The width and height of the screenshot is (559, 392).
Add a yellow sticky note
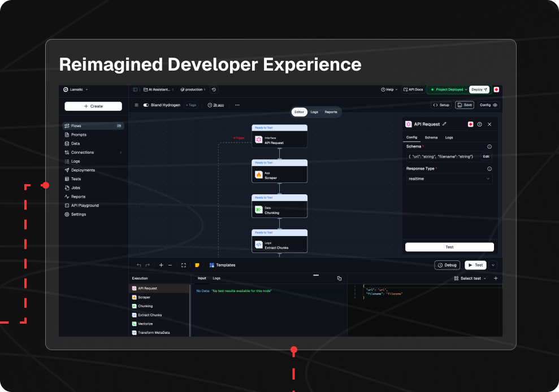197,265
